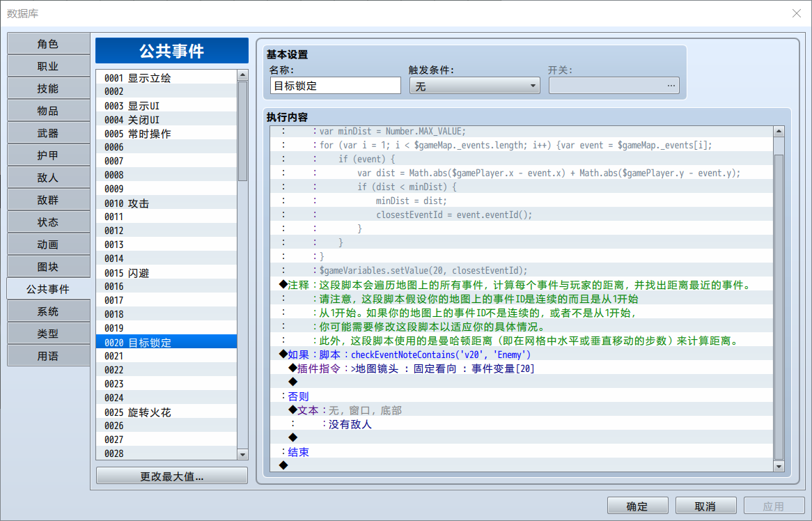Open the 武器 tab

point(48,133)
